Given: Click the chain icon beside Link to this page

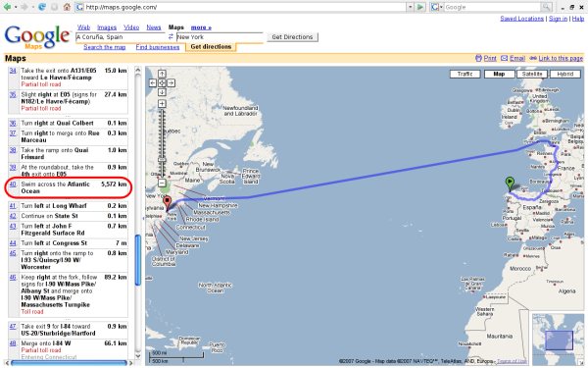Looking at the screenshot, I should [x=533, y=58].
